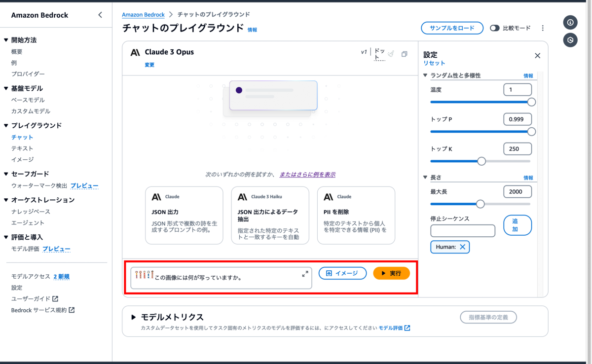
Task: Select the JSON 出力 example card
Action: [x=184, y=215]
